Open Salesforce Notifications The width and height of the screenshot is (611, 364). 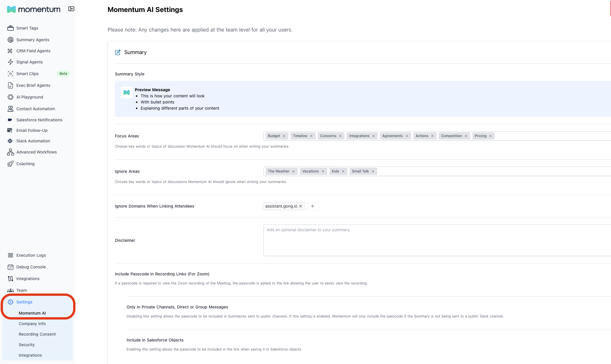[x=39, y=120]
